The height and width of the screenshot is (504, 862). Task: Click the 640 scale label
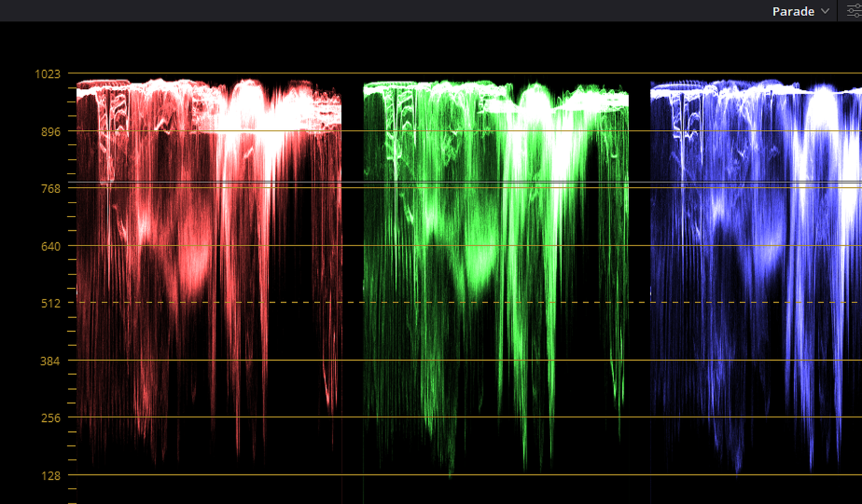pos(51,246)
